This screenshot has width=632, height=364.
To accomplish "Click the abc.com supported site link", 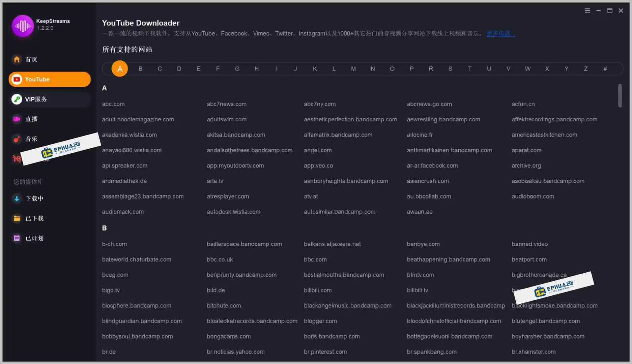I will point(113,104).
